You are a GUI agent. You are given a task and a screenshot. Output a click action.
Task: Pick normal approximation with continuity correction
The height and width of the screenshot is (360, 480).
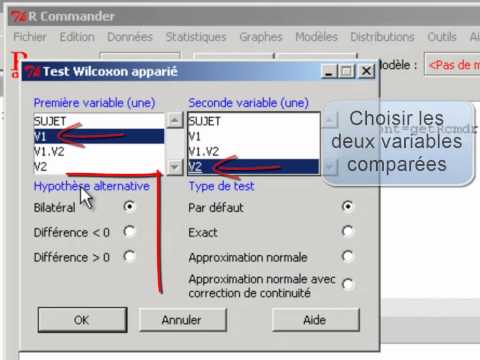(347, 284)
